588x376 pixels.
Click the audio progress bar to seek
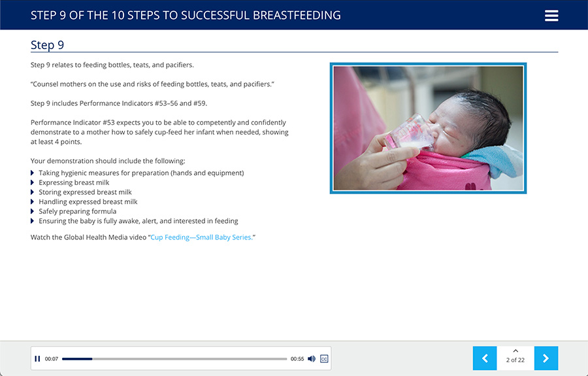[174, 359]
